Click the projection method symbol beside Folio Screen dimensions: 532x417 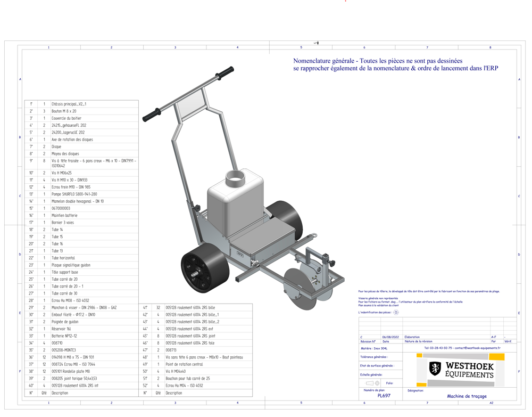coord(373,383)
